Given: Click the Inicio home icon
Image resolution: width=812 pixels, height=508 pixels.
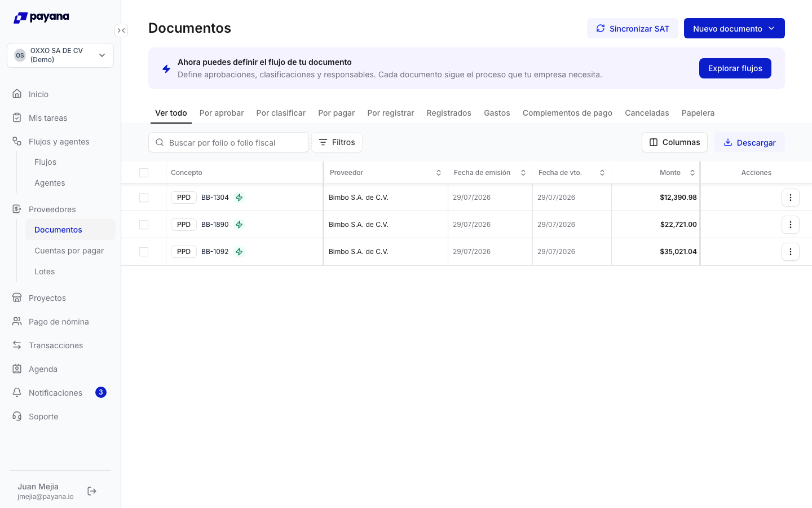Looking at the screenshot, I should 17,94.
